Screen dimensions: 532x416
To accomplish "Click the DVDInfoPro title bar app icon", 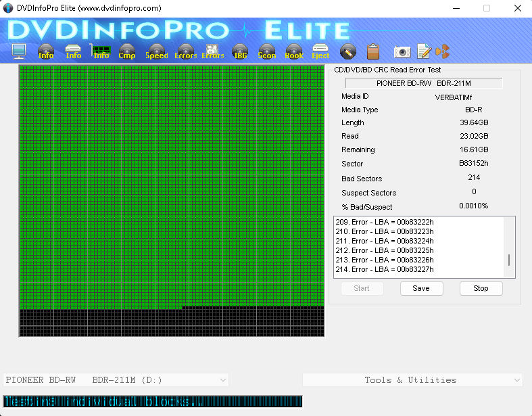I will pyautogui.click(x=8, y=8).
